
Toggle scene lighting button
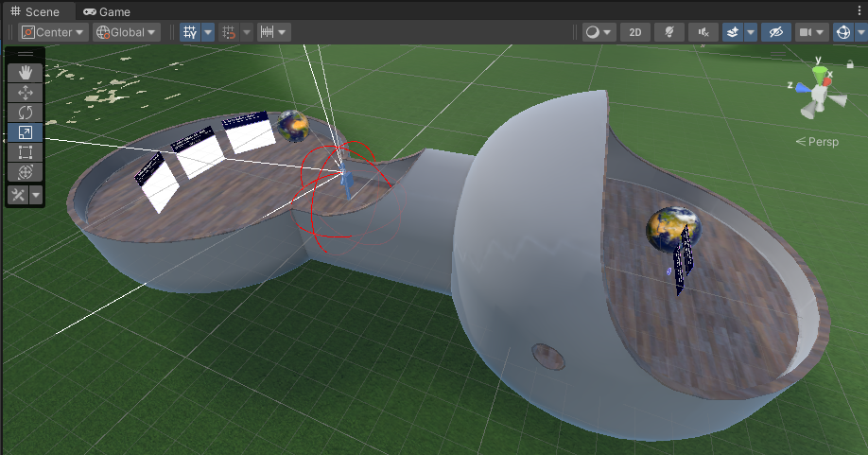tap(669, 32)
